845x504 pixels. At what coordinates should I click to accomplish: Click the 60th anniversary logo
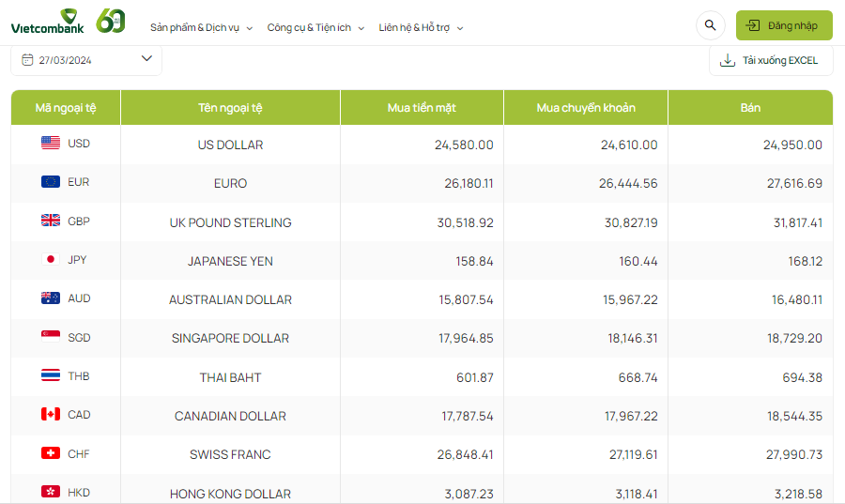coord(111,21)
